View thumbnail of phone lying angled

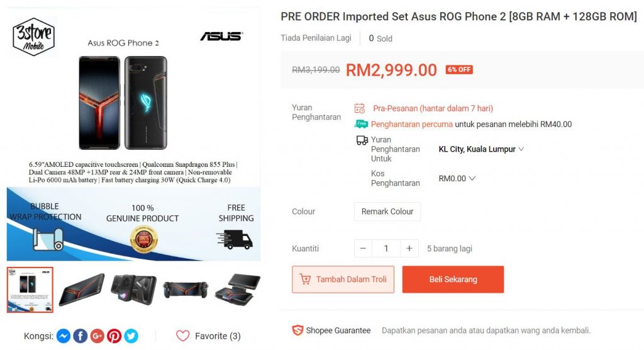(82, 290)
